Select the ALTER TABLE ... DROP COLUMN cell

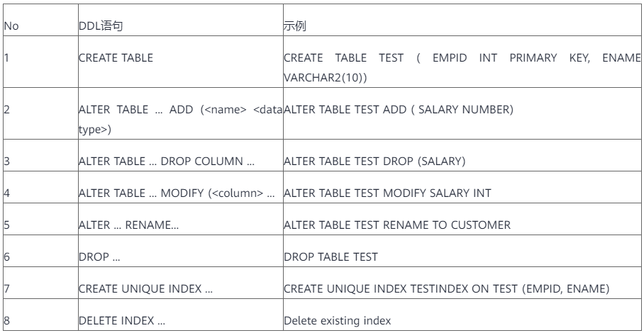tap(166, 162)
